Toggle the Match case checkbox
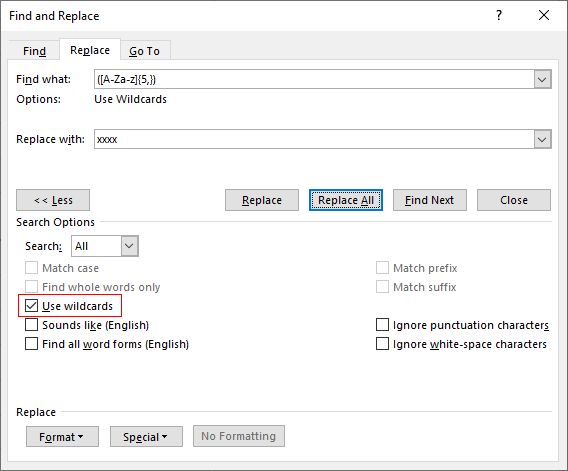Image resolution: width=568 pixels, height=471 pixels. point(32,268)
